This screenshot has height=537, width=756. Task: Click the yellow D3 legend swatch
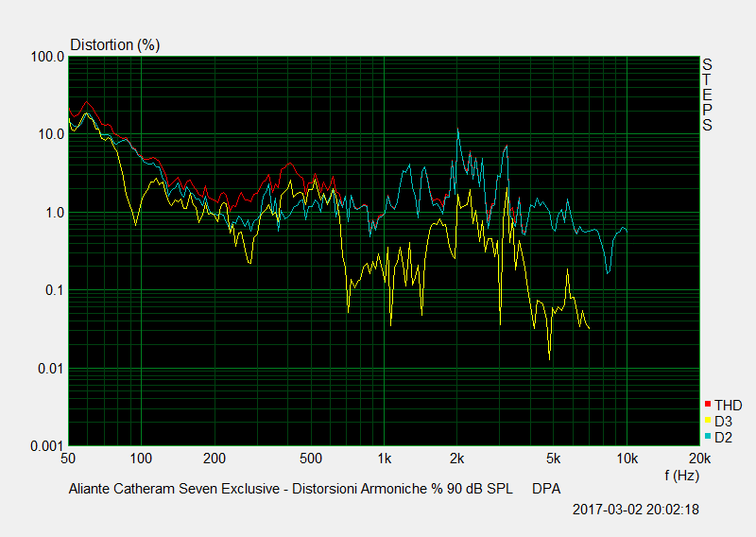point(708,420)
